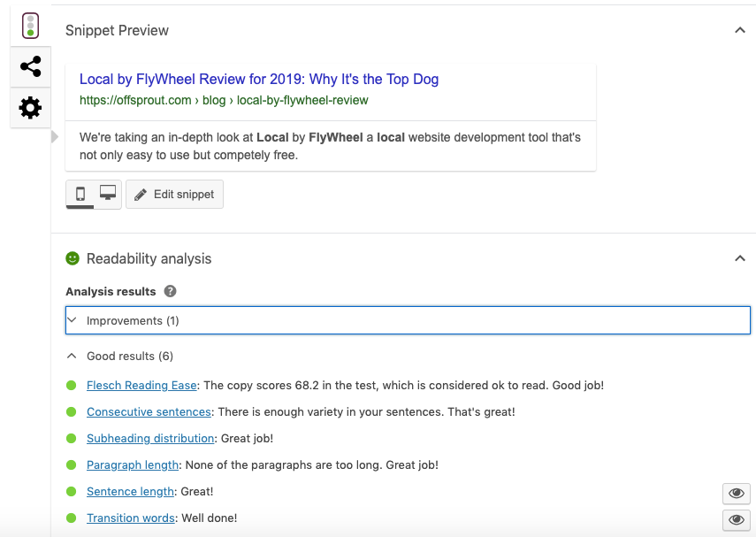Click the Edit snippet button

pyautogui.click(x=174, y=195)
